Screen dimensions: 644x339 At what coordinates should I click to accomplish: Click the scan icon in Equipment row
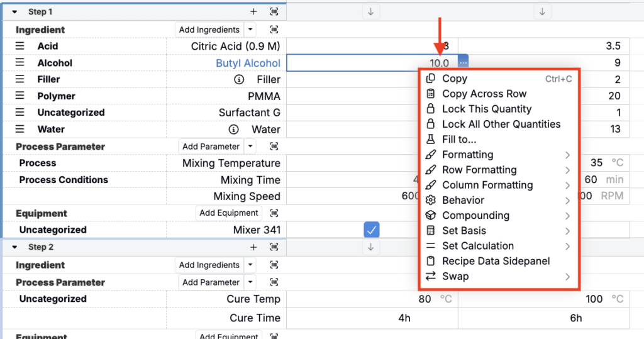[x=274, y=213]
